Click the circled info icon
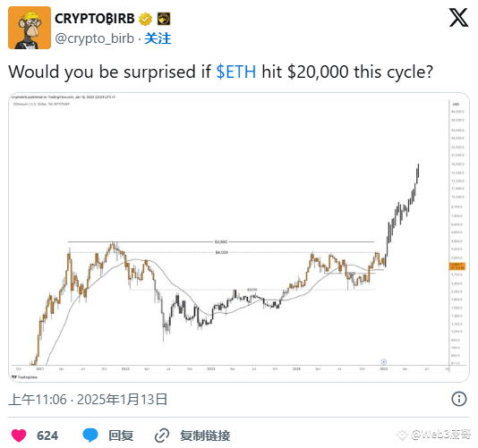The height and width of the screenshot is (448, 478). point(459,399)
